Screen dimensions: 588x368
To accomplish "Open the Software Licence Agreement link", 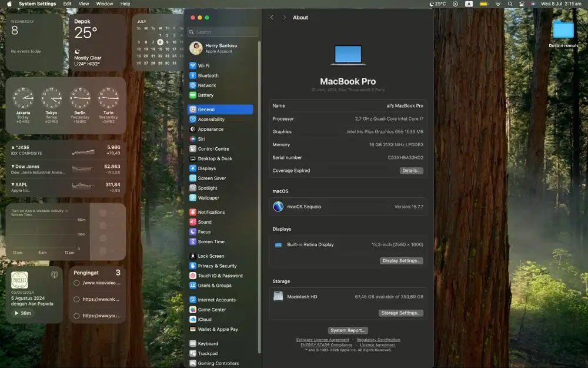I will (322, 340).
